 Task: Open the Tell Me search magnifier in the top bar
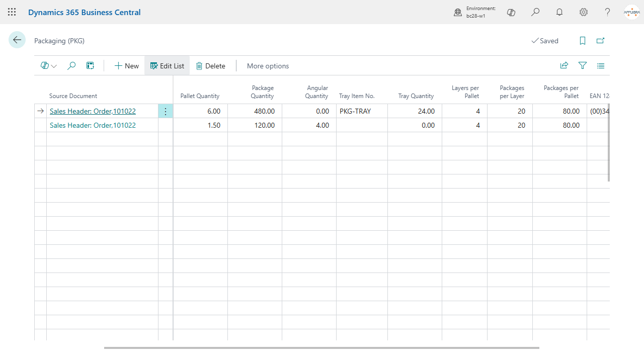click(535, 12)
